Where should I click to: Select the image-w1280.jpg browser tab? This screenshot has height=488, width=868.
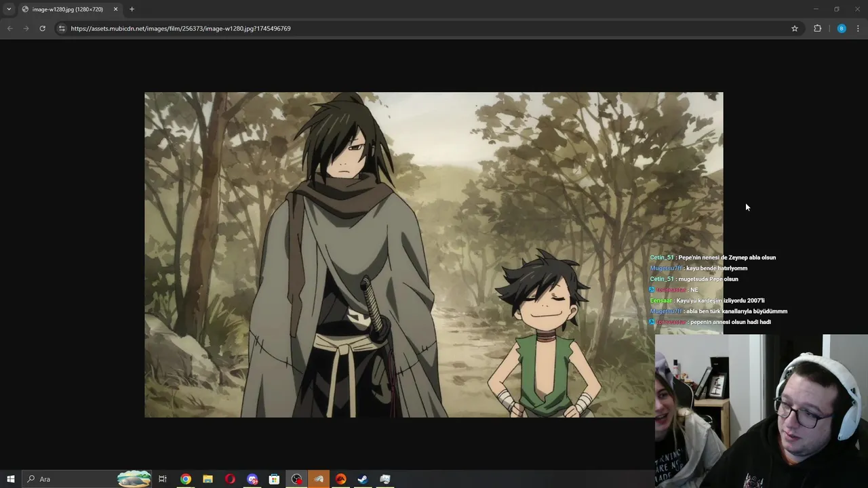pos(68,9)
